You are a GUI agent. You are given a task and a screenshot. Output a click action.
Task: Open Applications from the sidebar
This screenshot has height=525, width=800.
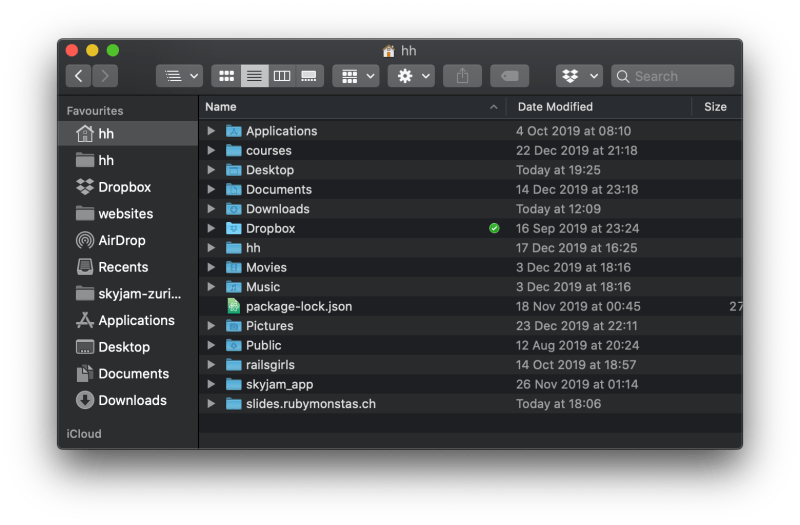pyautogui.click(x=128, y=320)
